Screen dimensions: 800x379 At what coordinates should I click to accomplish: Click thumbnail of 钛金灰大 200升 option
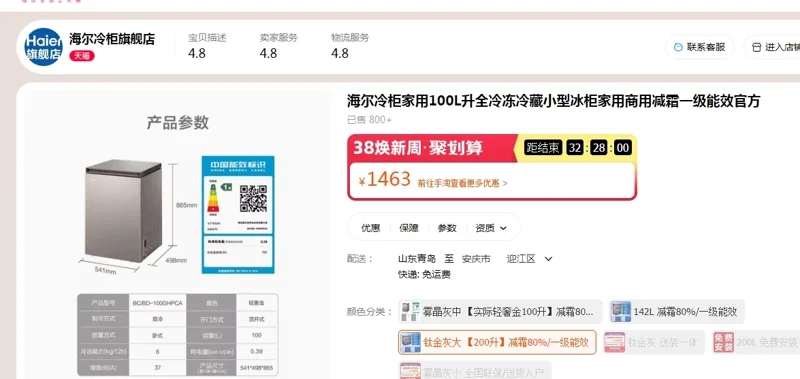pyautogui.click(x=411, y=342)
